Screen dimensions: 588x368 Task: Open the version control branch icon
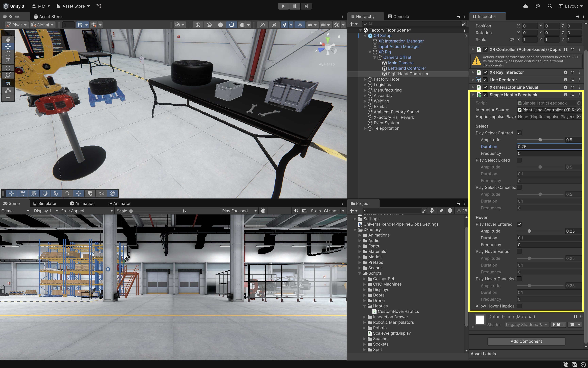click(x=99, y=6)
